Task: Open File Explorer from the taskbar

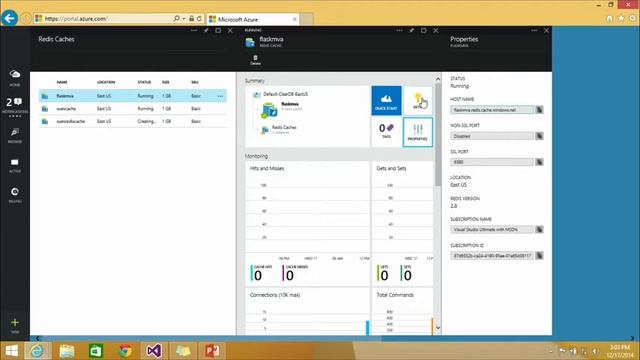Action: [x=67, y=351]
